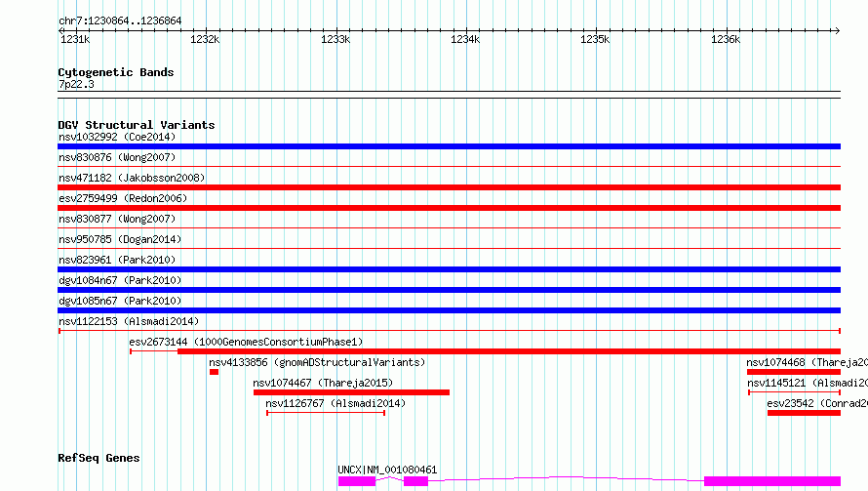The width and height of the screenshot is (868, 491).
Task: Click the thin red nsv830876 variant line
Action: point(449,166)
